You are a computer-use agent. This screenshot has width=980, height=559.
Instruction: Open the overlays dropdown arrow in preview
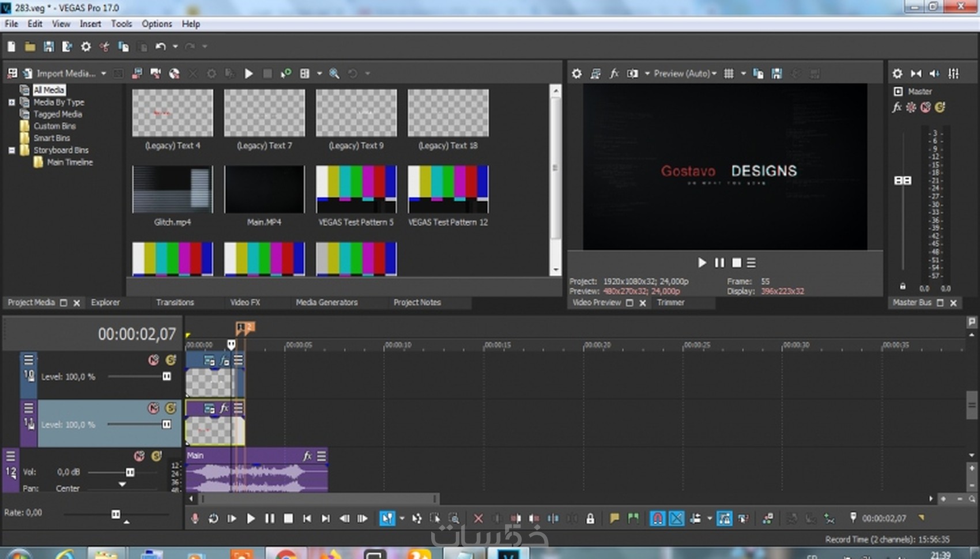(743, 74)
